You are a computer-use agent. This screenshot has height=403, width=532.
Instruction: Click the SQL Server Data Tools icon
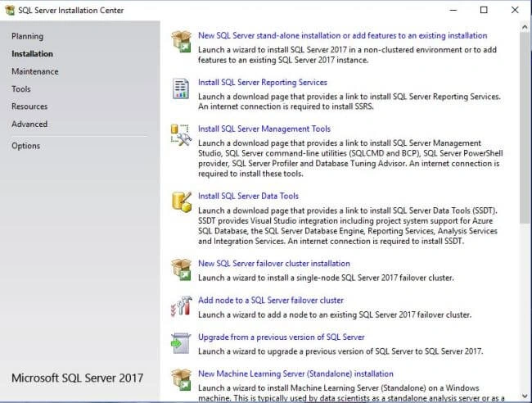(182, 202)
